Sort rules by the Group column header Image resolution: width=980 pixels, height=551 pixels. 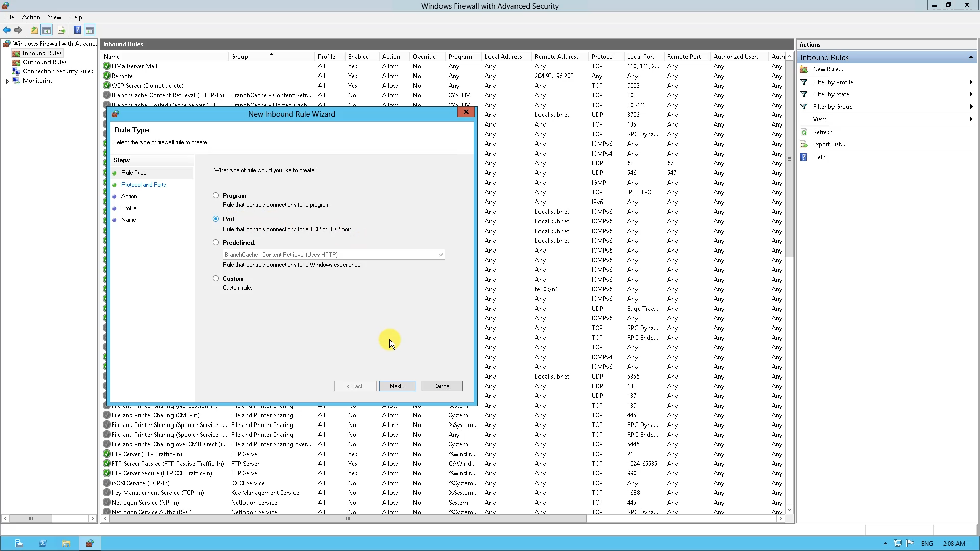tap(272, 57)
